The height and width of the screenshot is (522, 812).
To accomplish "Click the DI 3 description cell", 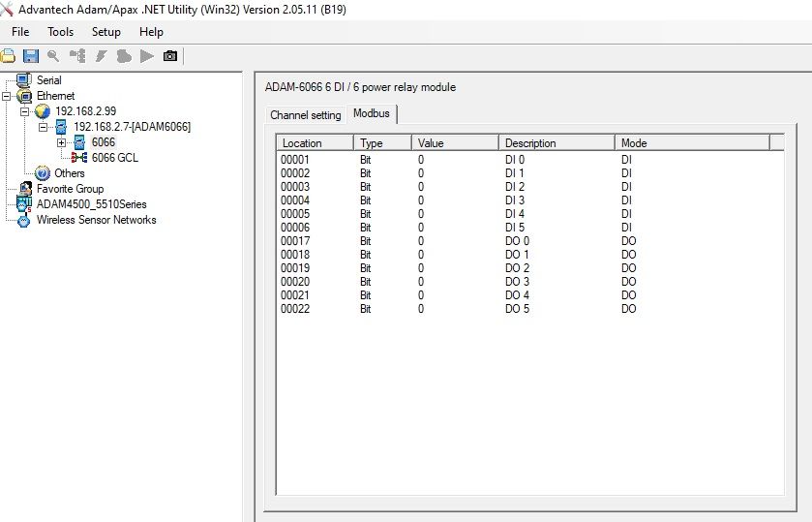I will click(515, 200).
